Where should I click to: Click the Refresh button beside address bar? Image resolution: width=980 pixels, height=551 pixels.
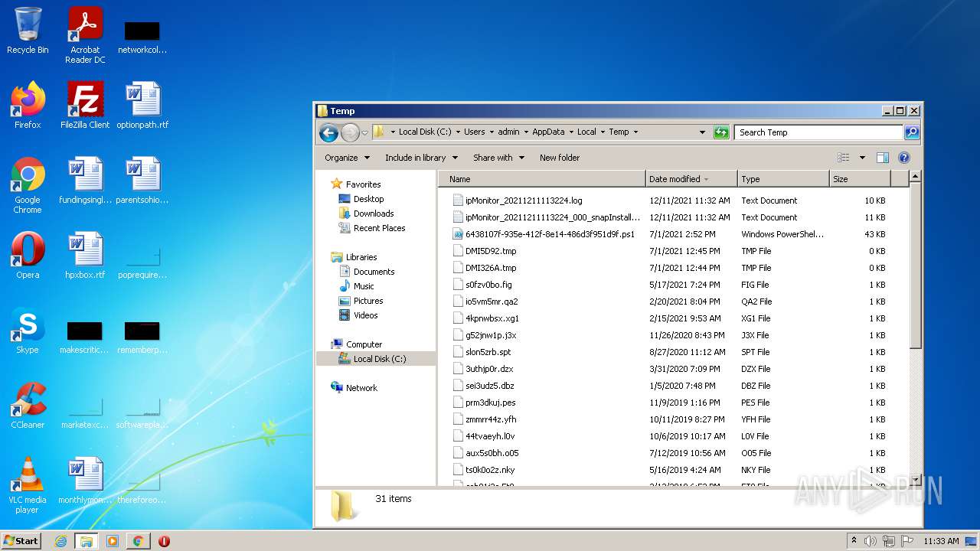tap(721, 132)
